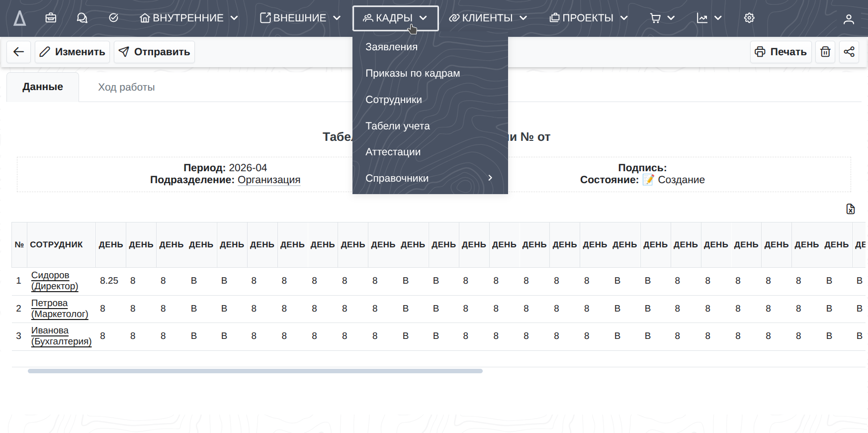The image size is (868, 433).
Task: Click the № column header
Action: pos(19,244)
